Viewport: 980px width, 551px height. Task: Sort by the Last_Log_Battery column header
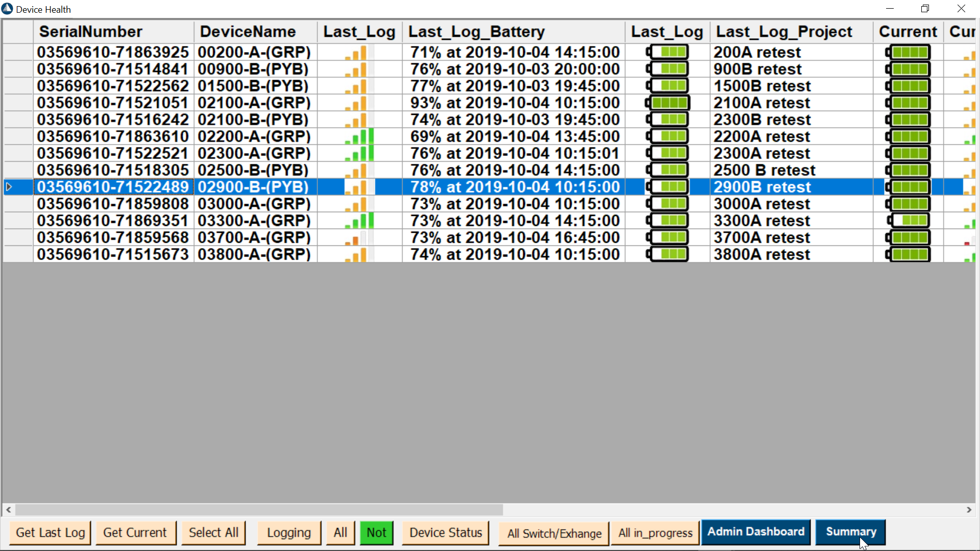476,32
